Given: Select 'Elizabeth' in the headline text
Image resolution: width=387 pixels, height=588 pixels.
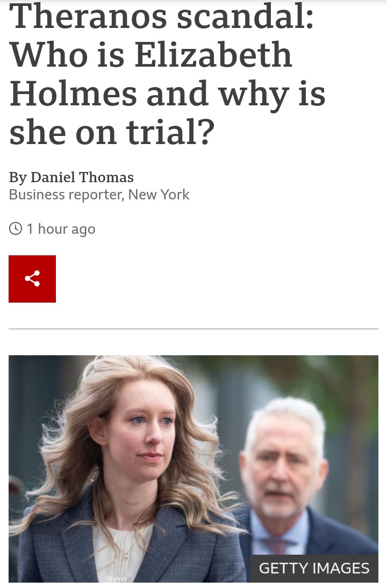Looking at the screenshot, I should pyautogui.click(x=213, y=54).
